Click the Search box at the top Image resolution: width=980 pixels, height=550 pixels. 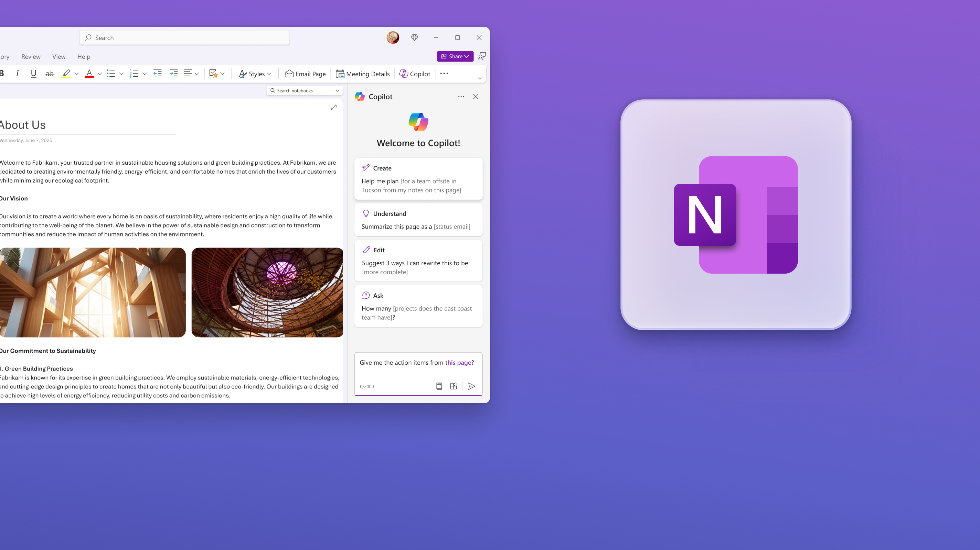[x=184, y=37]
